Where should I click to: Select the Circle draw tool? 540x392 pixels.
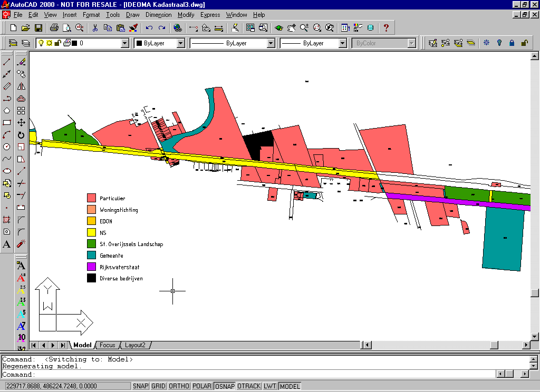tap(7, 147)
